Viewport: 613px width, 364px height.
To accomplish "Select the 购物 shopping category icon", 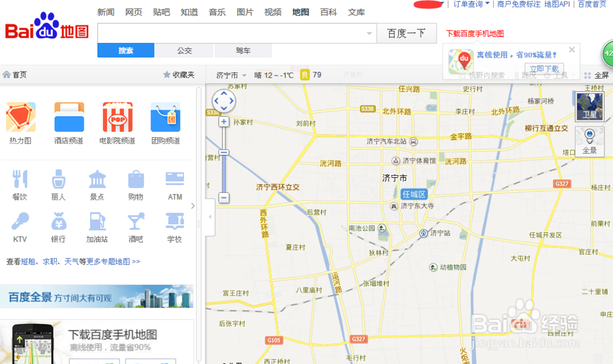I will (136, 179).
